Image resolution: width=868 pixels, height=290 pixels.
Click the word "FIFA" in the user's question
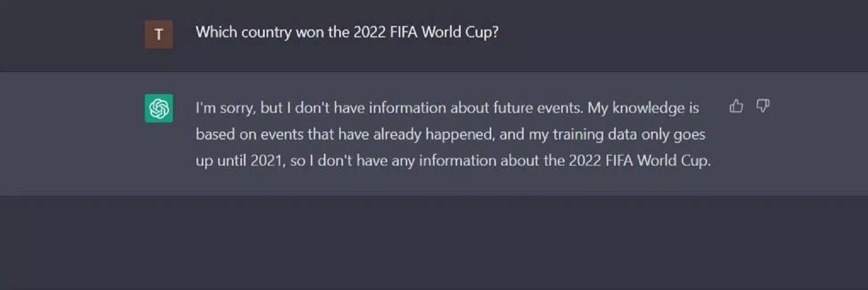404,32
